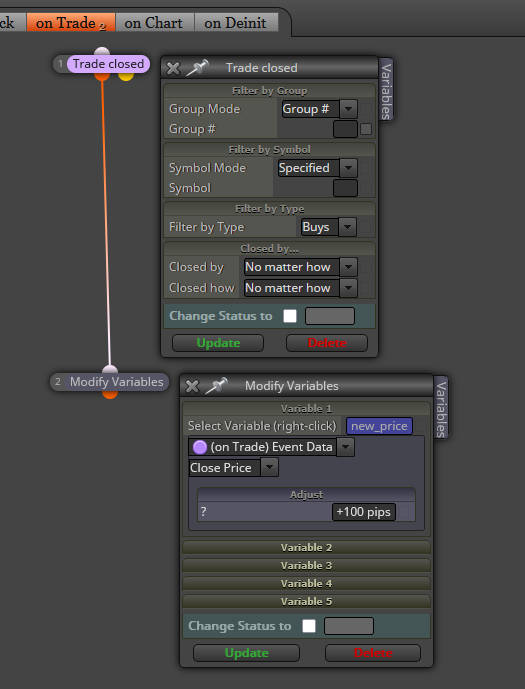
Task: Toggle the checkbox next to +100 pips
Action: pyautogui.click(x=405, y=512)
